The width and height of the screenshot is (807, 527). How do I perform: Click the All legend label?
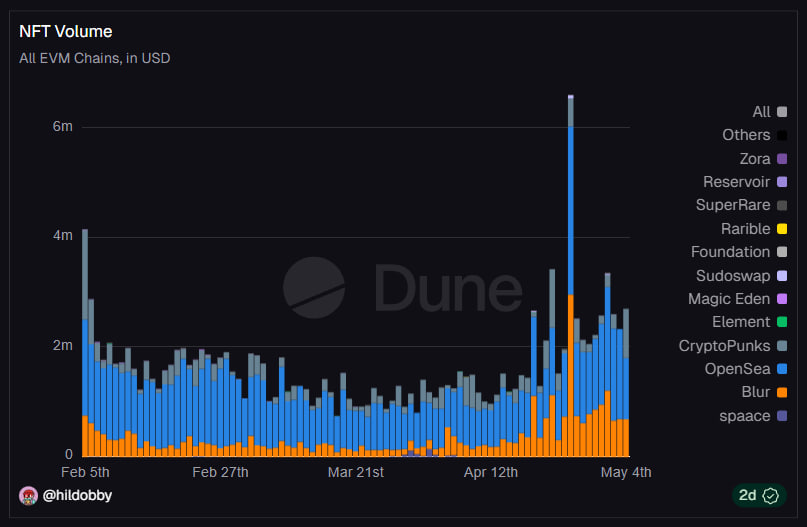[x=761, y=112]
